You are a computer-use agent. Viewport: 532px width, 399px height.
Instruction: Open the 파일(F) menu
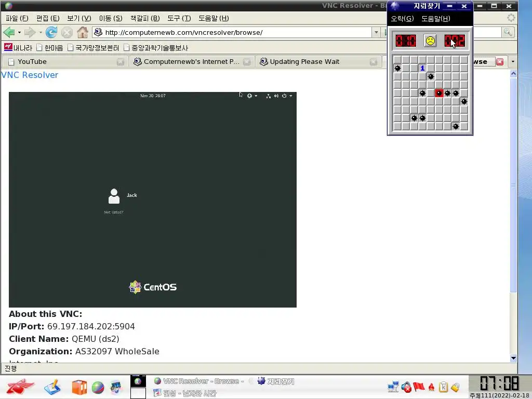17,18
